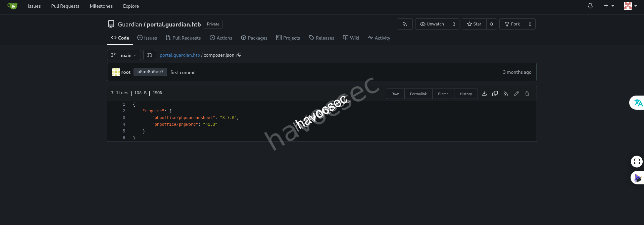
Task: Open top navigation Issues
Action: [34, 6]
